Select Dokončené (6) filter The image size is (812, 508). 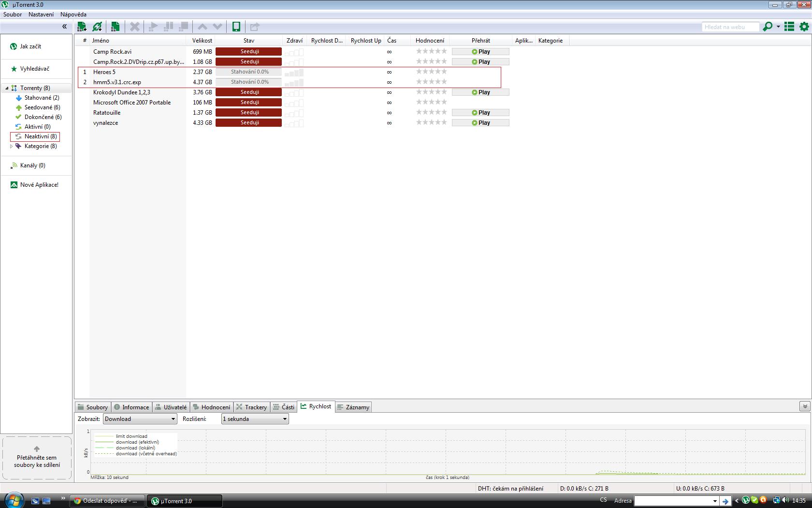tap(43, 117)
